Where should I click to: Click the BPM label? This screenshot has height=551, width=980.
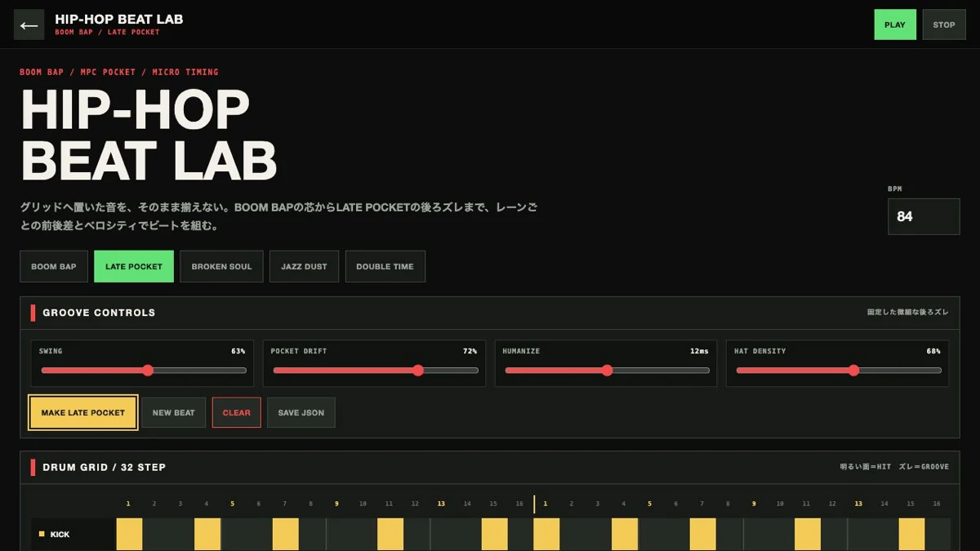[x=895, y=189]
